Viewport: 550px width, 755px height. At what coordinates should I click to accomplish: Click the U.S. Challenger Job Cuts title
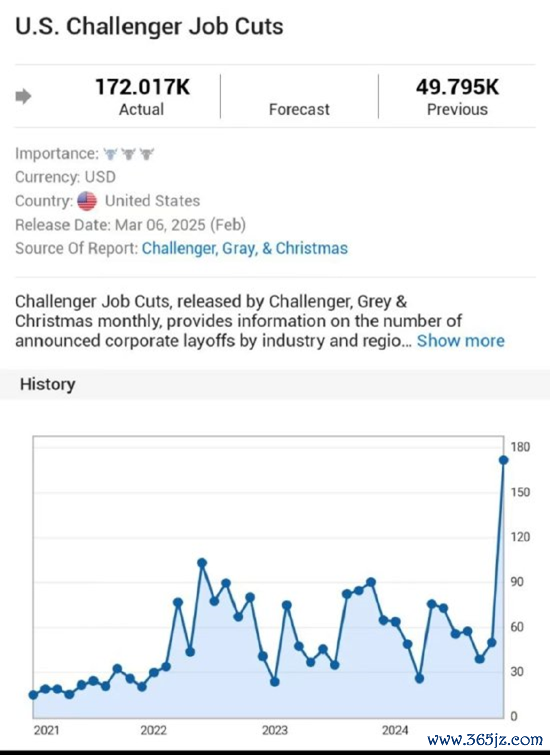[149, 26]
